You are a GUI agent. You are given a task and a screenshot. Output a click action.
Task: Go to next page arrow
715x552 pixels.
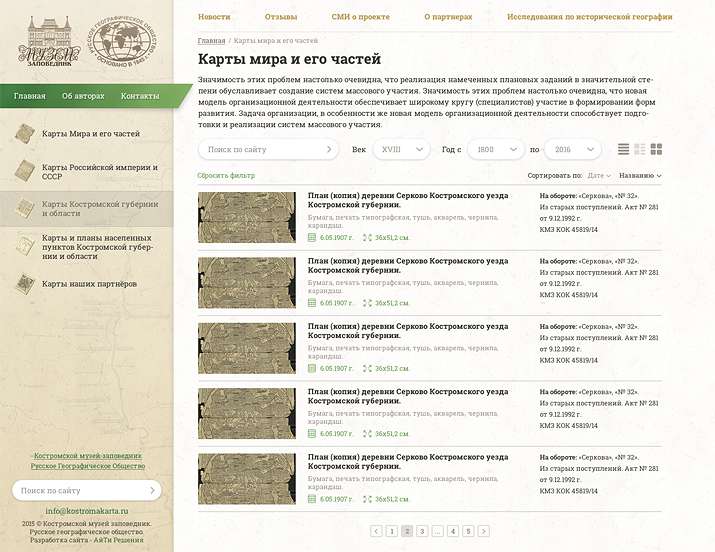click(x=484, y=531)
